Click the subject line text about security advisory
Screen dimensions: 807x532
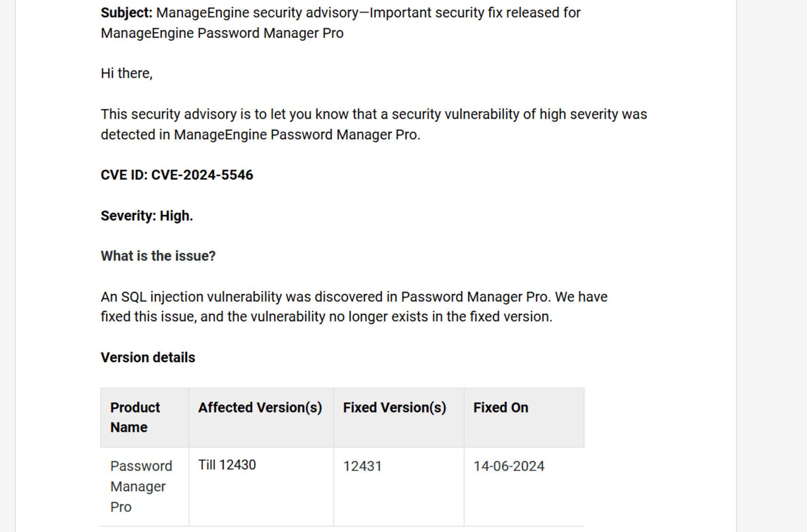point(368,13)
